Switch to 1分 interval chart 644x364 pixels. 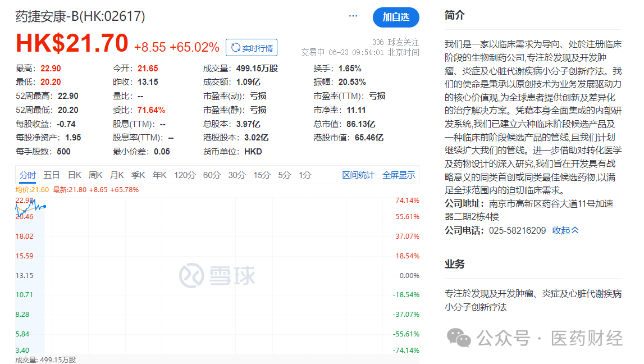305,175
